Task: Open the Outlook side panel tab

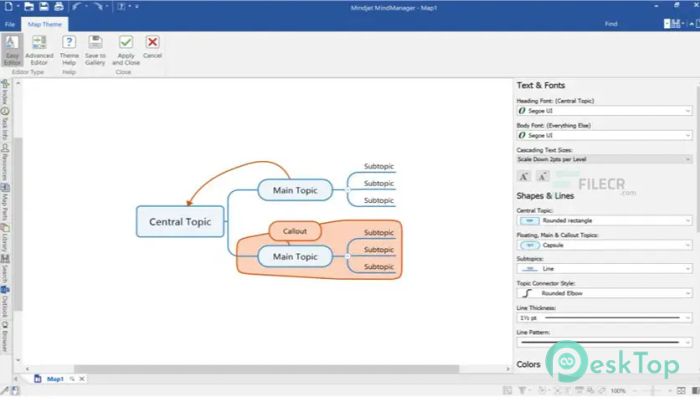Action: (x=5, y=301)
